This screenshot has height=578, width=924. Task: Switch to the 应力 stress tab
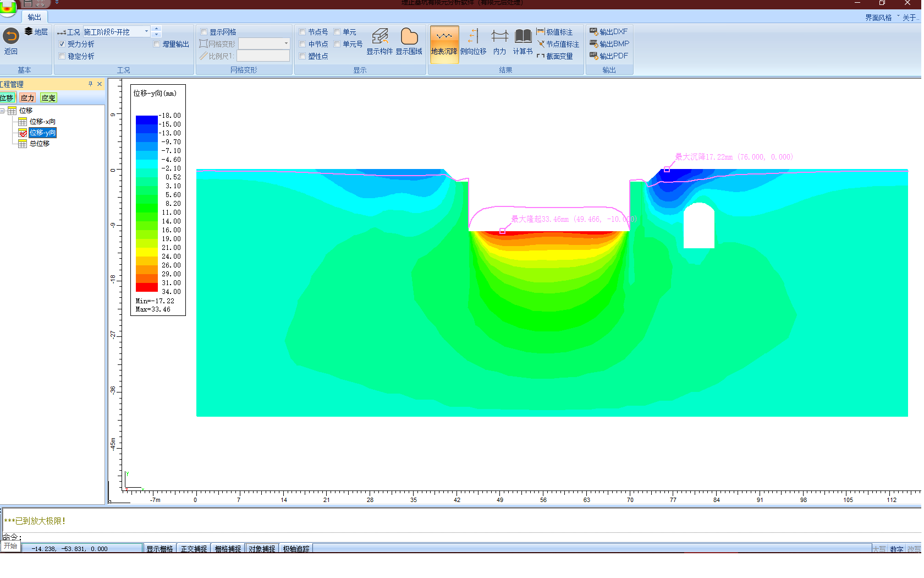(28, 98)
